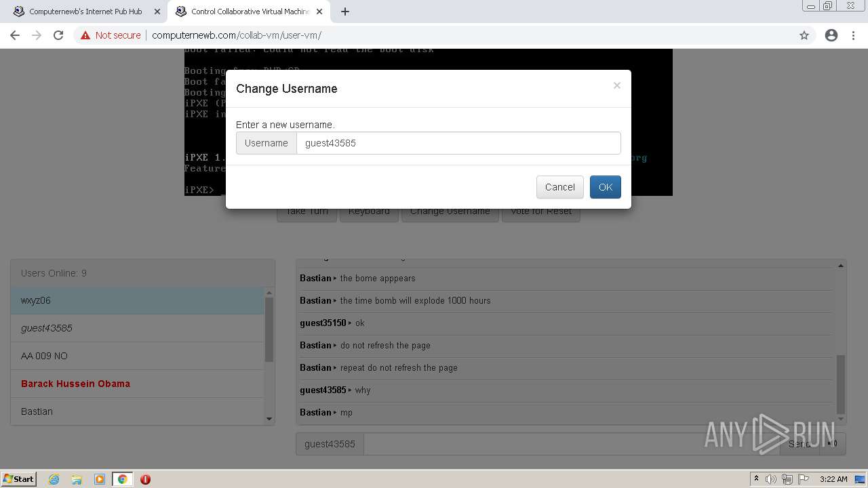Select user wxyz06 in users list
The image size is (868, 488).
[137, 300]
